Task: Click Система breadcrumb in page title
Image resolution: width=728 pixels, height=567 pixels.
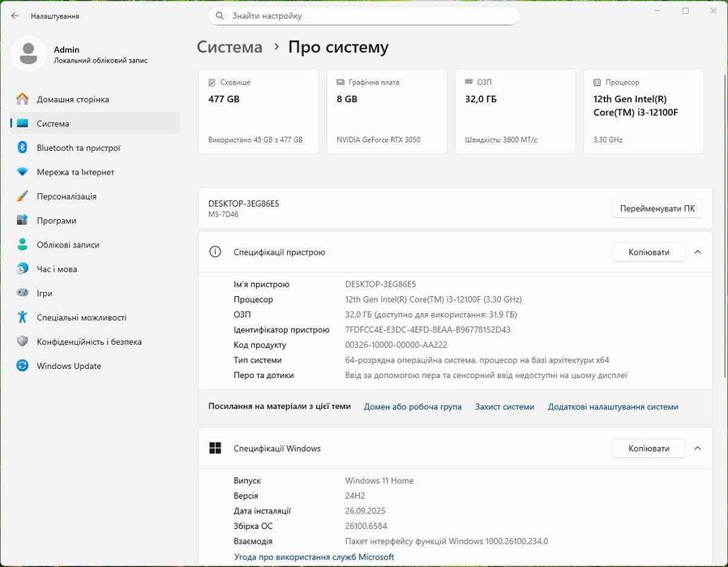Action: point(229,47)
